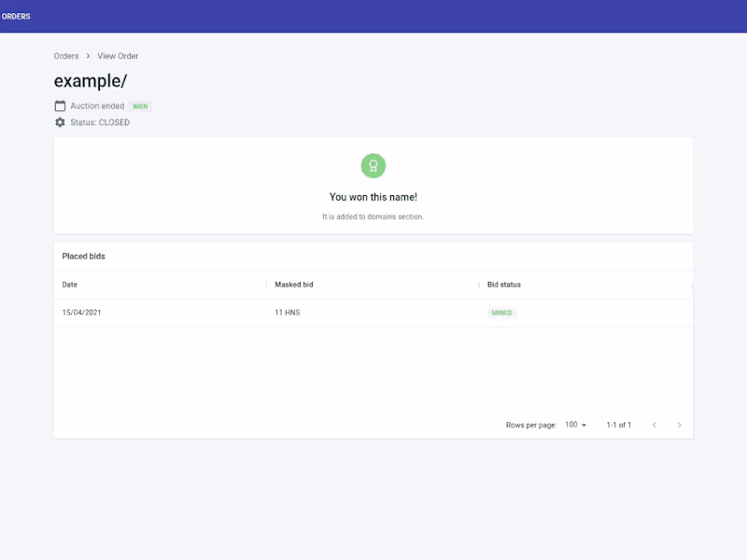Click the ORDERS header in the top bar
Screen dimensions: 747x560
16,16
